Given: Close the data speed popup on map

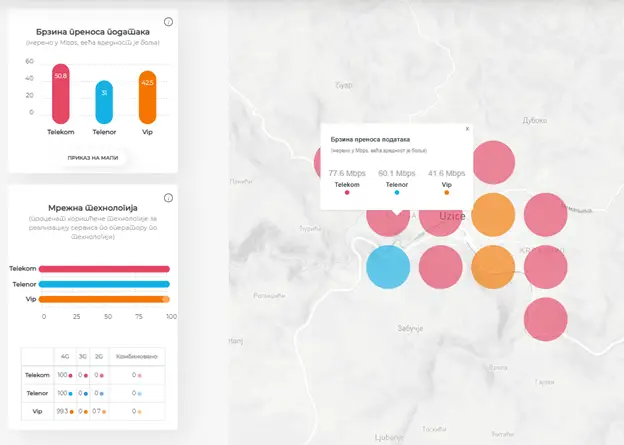Looking at the screenshot, I should pyautogui.click(x=466, y=129).
